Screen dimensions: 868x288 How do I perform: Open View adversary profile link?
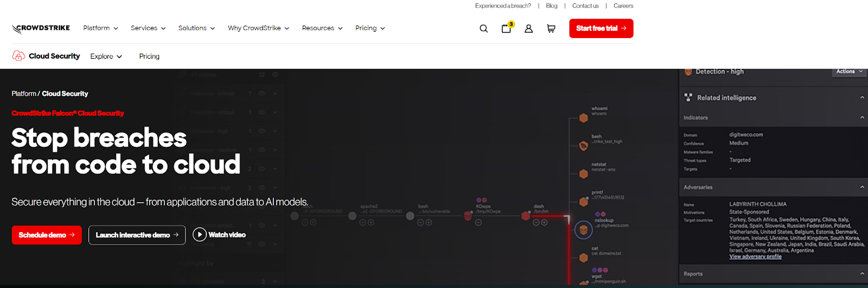[755, 256]
